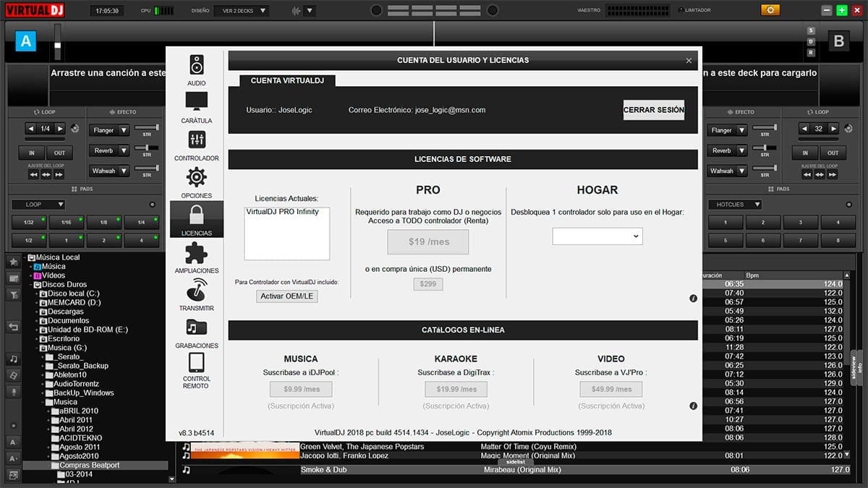The width and height of the screenshot is (868, 488).
Task: Open the AMPLIACIONES puzzle piece icon
Action: 196,252
